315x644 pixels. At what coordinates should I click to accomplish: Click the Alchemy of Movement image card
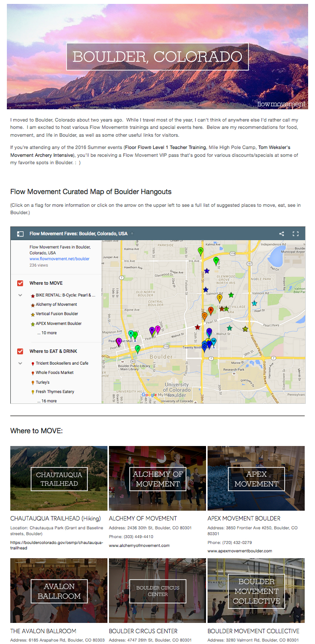point(157,478)
